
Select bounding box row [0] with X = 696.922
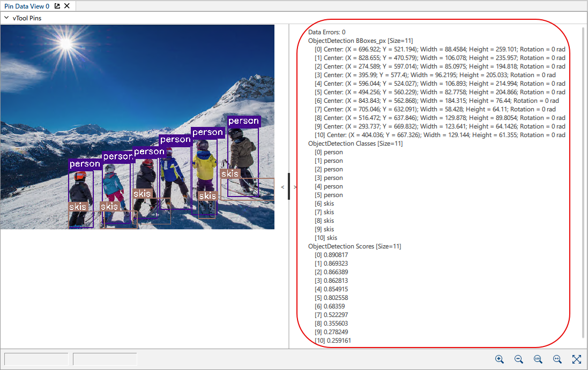click(x=440, y=49)
